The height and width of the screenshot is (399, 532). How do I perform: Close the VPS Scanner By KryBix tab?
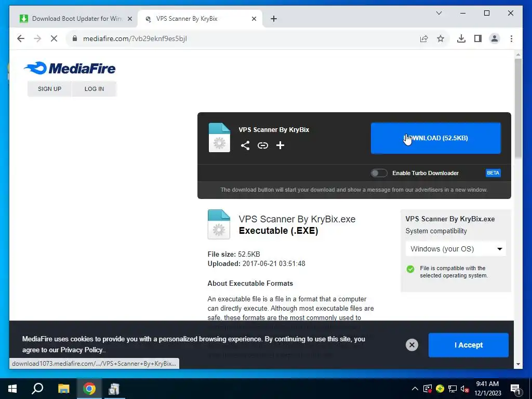coord(254,19)
